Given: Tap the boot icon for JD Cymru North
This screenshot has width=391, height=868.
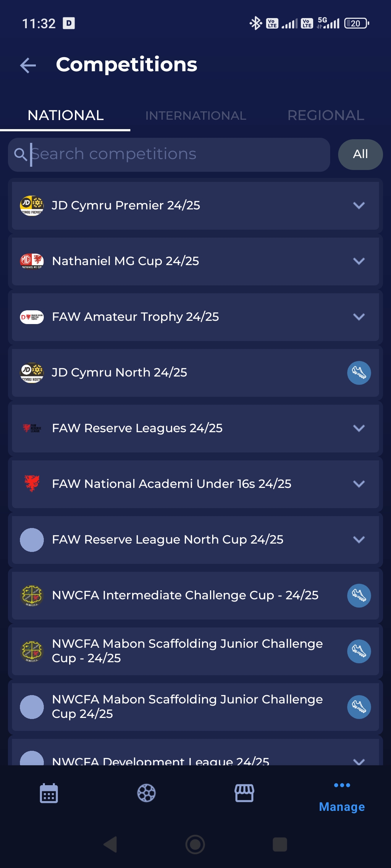Looking at the screenshot, I should tap(359, 373).
